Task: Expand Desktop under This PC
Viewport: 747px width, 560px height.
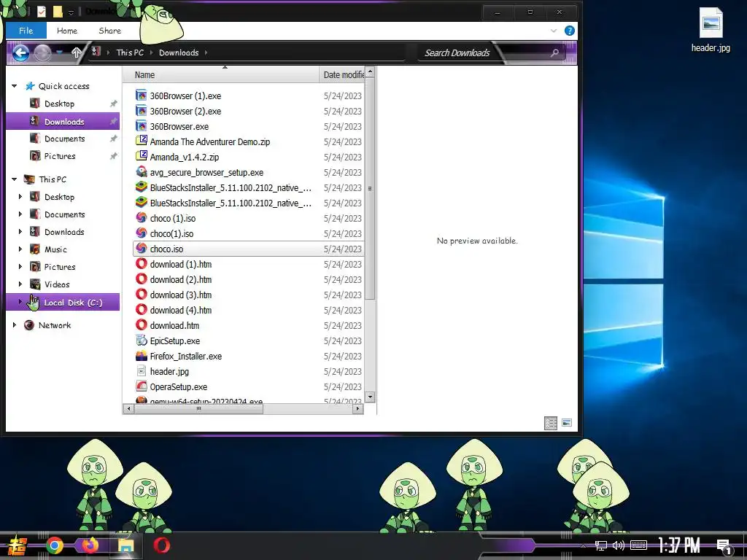Action: pos(20,197)
